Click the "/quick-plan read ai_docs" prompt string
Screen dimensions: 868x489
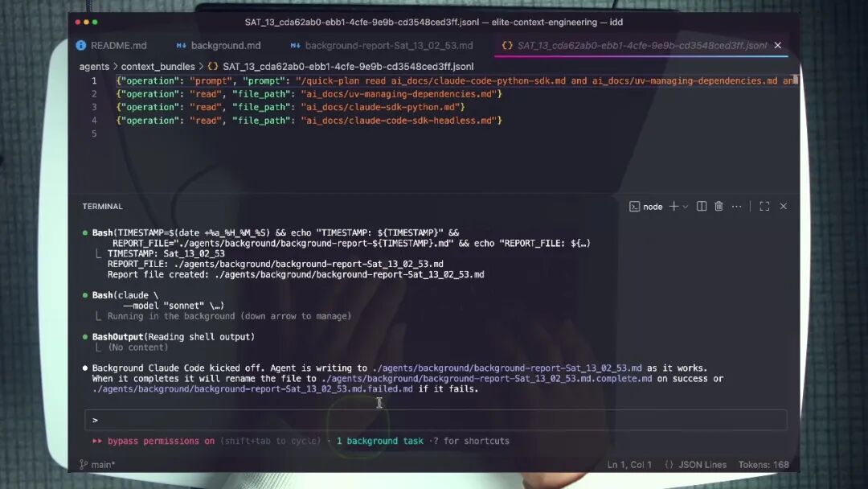click(546, 81)
